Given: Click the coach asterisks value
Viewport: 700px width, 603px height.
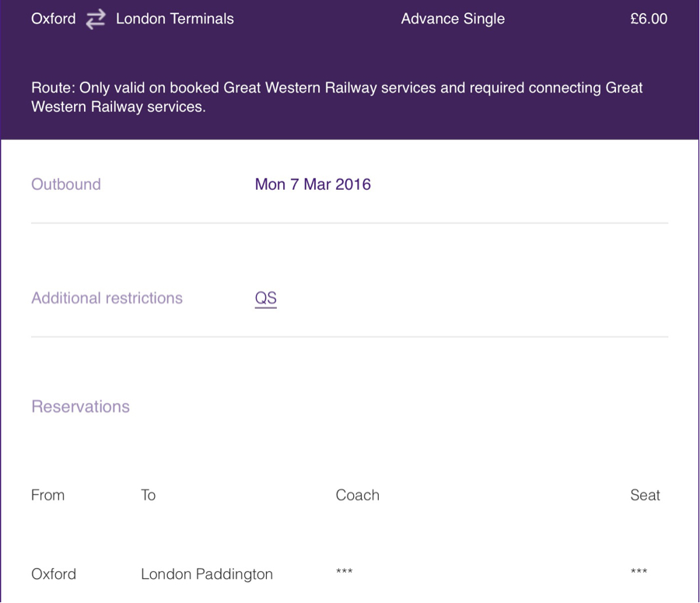Looking at the screenshot, I should (x=345, y=571).
